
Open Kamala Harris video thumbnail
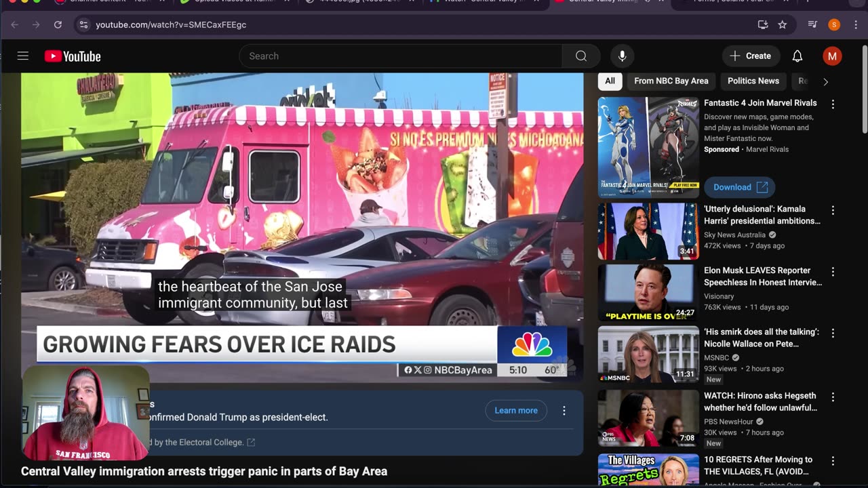coord(648,232)
